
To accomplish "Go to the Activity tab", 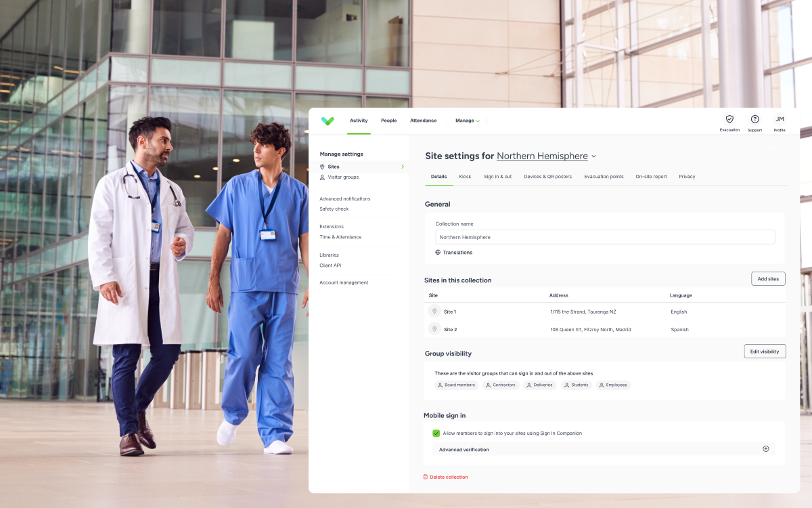I will (x=359, y=121).
